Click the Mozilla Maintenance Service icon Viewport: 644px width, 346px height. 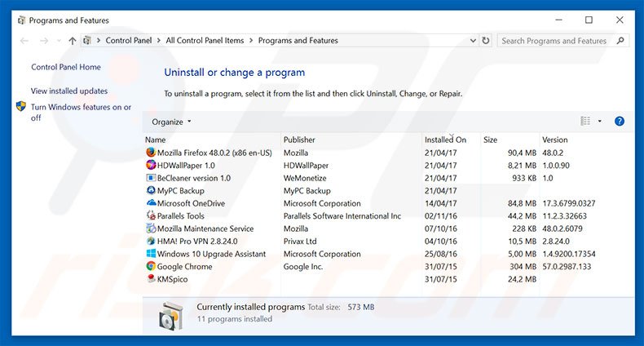pyautogui.click(x=151, y=228)
